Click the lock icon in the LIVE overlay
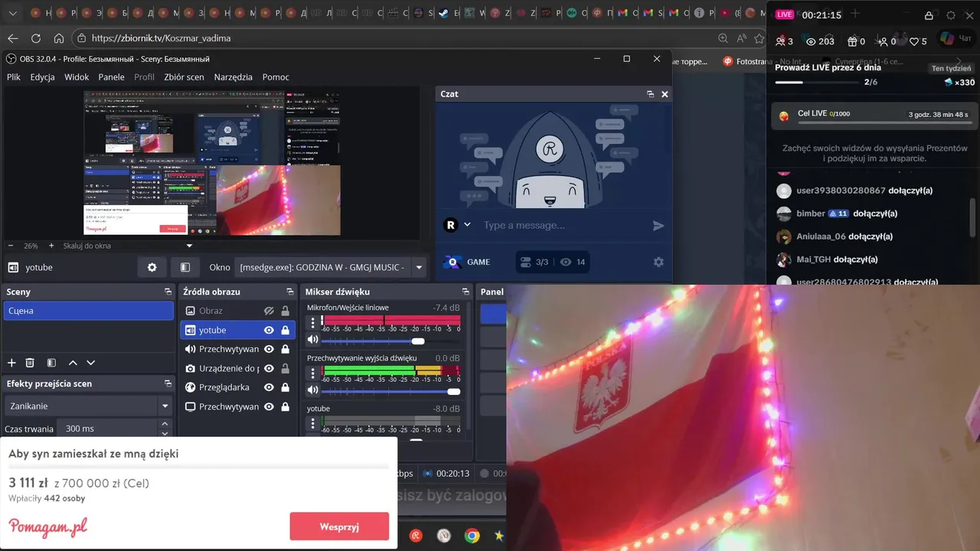 929,15
